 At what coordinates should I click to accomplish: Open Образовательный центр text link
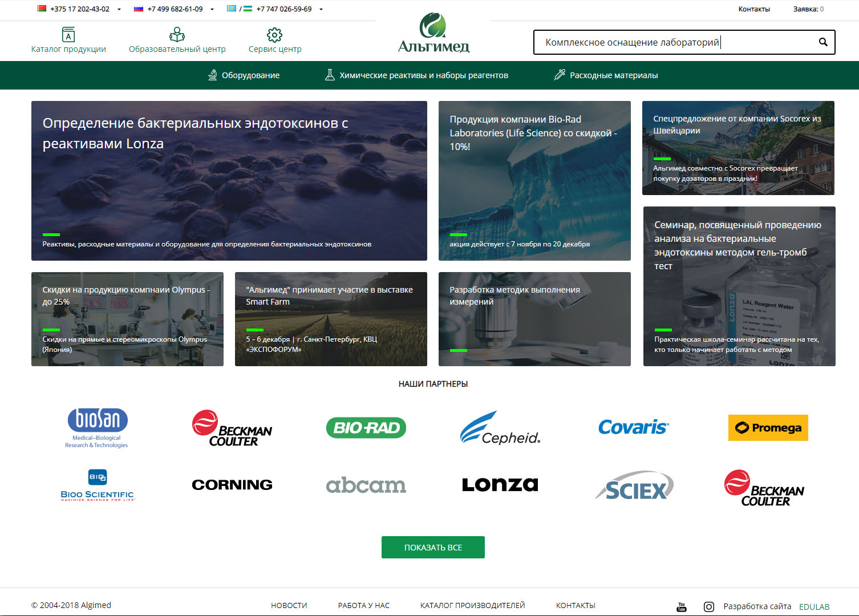click(x=177, y=49)
